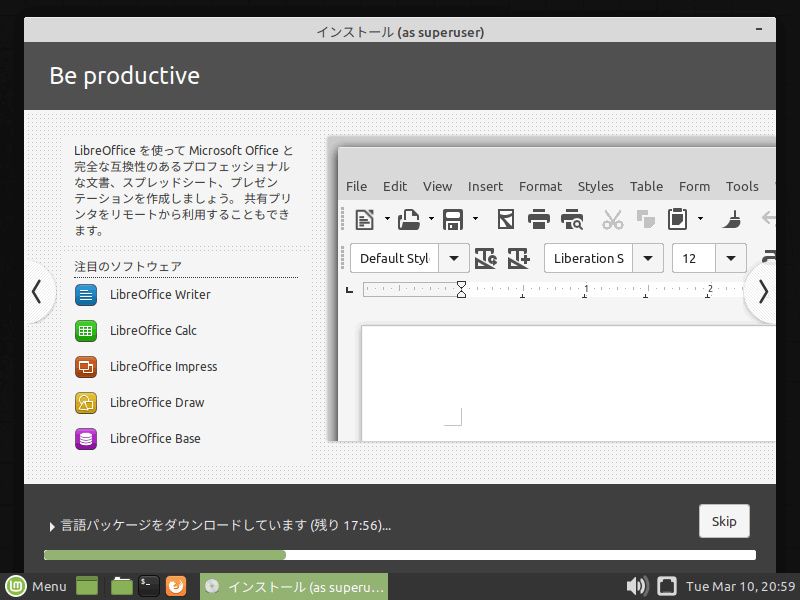This screenshot has height=600, width=800.
Task: Click the installer window button in the taskbar
Action: coord(294,586)
